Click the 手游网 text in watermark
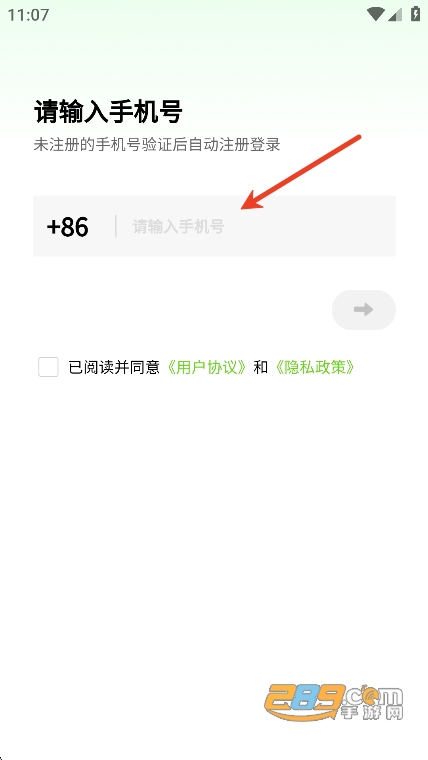This screenshot has height=760, width=428. pos(371,712)
